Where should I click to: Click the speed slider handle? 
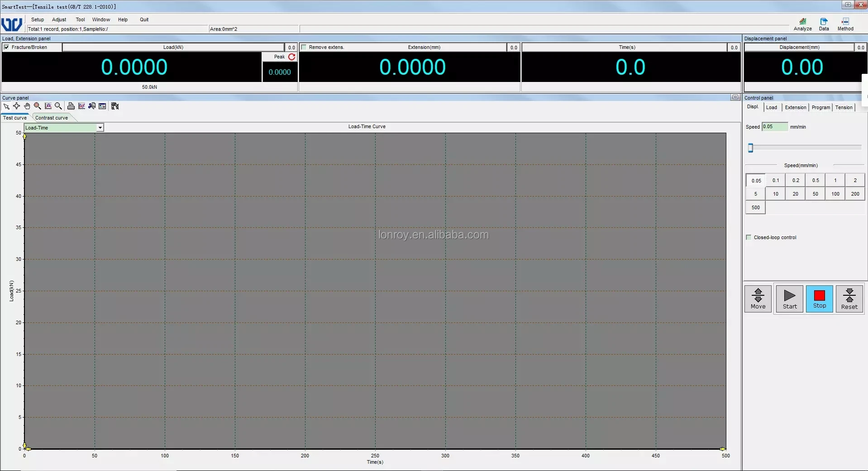[750, 148]
